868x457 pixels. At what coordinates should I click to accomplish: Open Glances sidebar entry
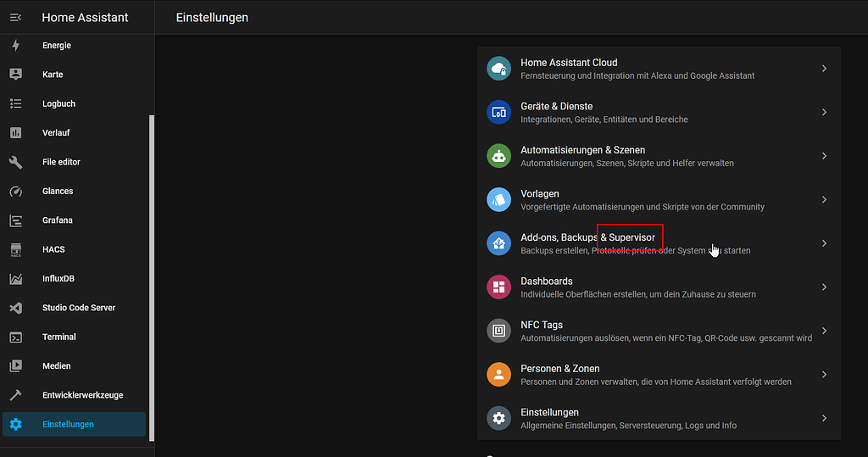[x=74, y=191]
